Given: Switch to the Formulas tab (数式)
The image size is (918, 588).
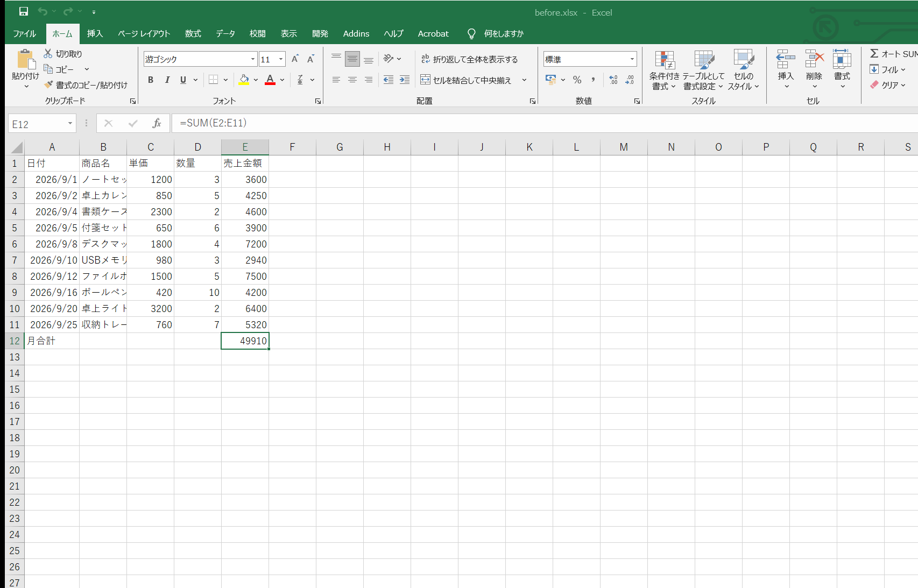Looking at the screenshot, I should tap(193, 33).
